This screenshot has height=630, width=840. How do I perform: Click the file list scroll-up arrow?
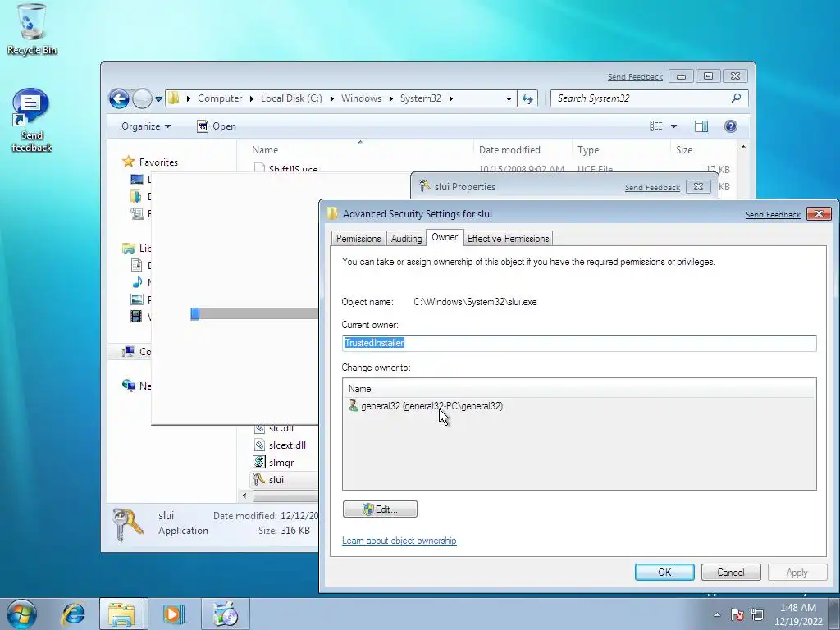[743, 148]
